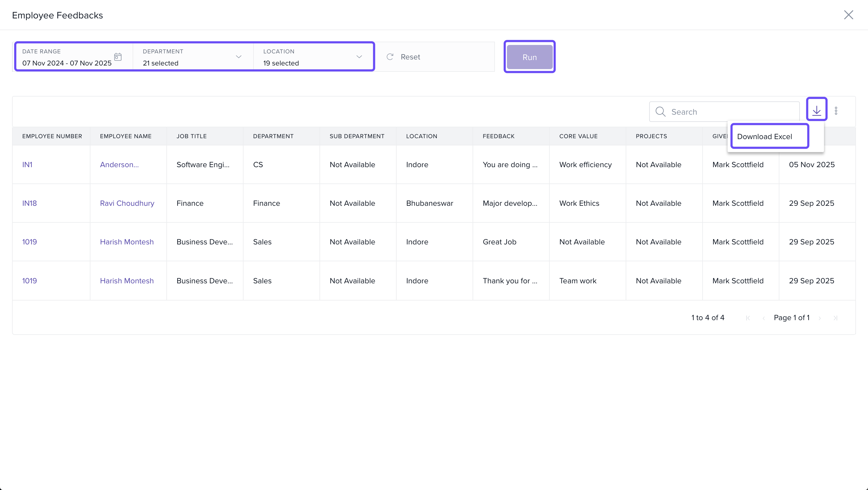This screenshot has width=868, height=490.
Task: Go to the next page arrow
Action: click(819, 318)
